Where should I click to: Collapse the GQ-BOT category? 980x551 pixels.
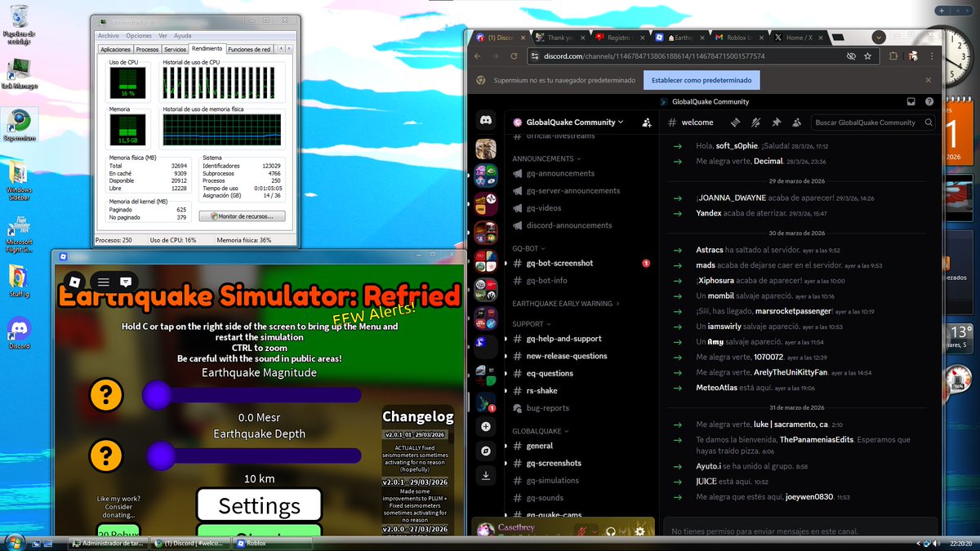point(528,247)
